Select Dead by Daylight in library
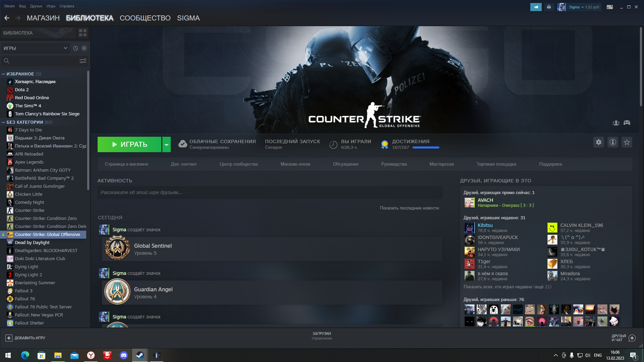 click(x=32, y=242)
